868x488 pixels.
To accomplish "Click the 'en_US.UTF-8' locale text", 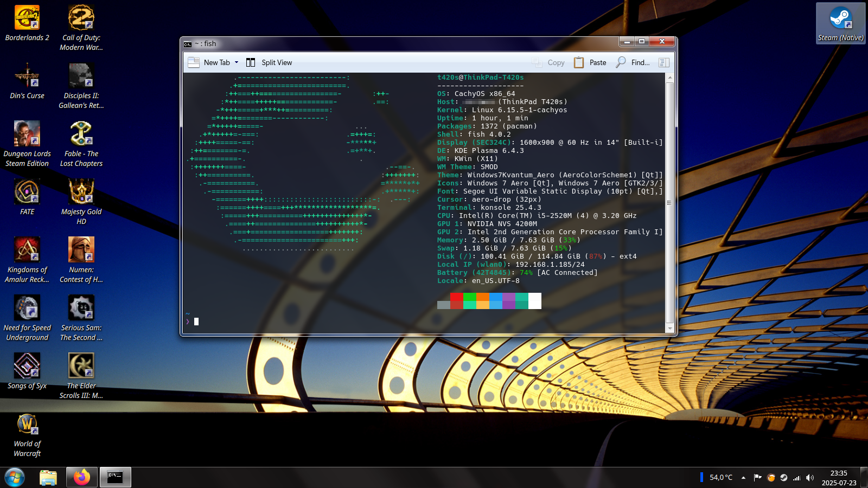I will point(496,281).
